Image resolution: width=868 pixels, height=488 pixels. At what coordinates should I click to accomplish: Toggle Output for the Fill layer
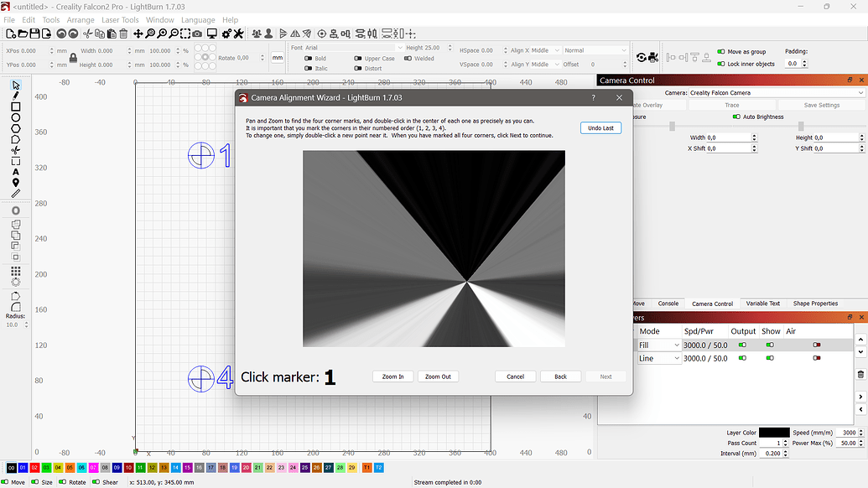tap(742, 345)
